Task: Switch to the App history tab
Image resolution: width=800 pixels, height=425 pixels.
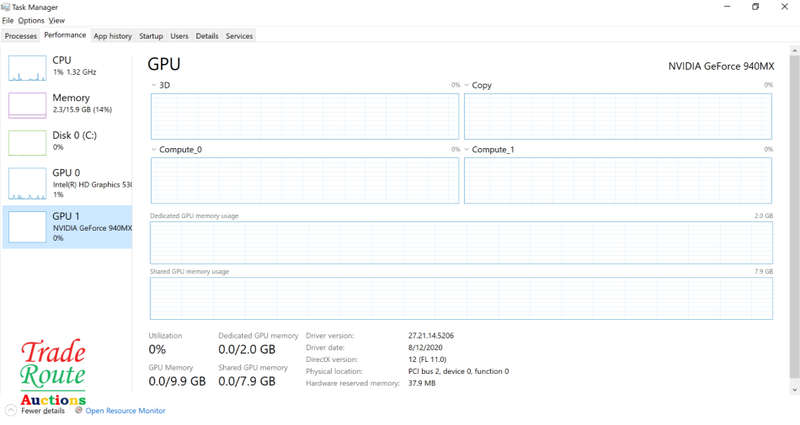Action: point(113,36)
